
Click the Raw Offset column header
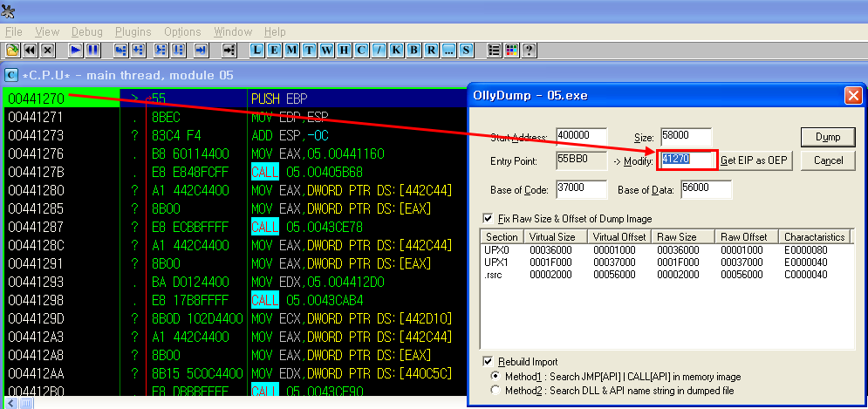pyautogui.click(x=746, y=237)
